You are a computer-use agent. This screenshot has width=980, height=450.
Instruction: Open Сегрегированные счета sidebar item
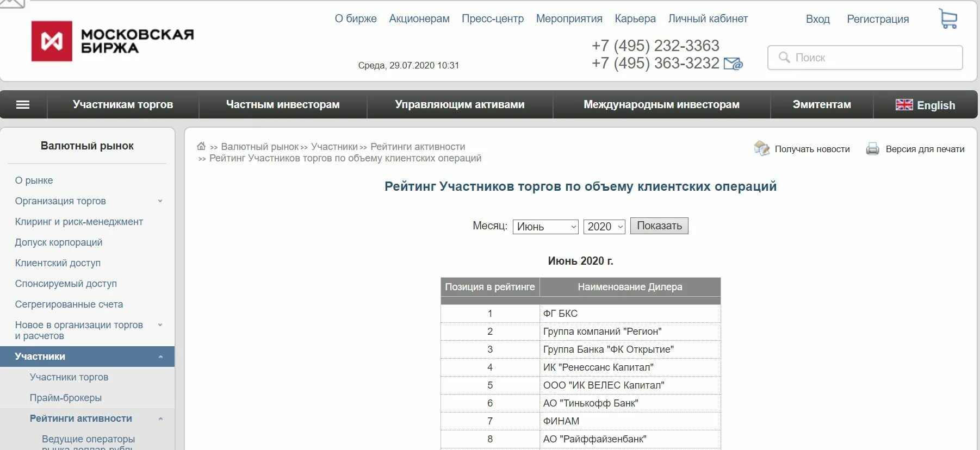click(x=69, y=304)
